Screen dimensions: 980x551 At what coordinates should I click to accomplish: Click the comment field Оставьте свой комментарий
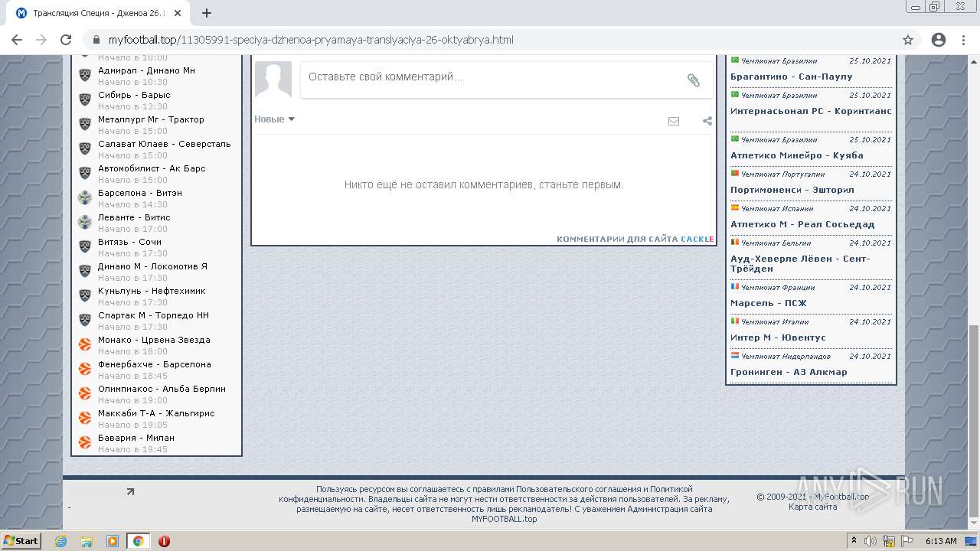[x=506, y=80]
